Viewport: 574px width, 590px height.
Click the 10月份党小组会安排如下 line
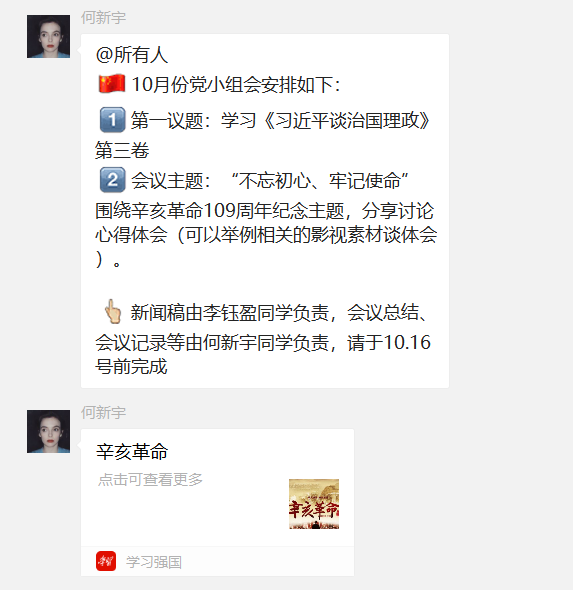click(x=236, y=84)
